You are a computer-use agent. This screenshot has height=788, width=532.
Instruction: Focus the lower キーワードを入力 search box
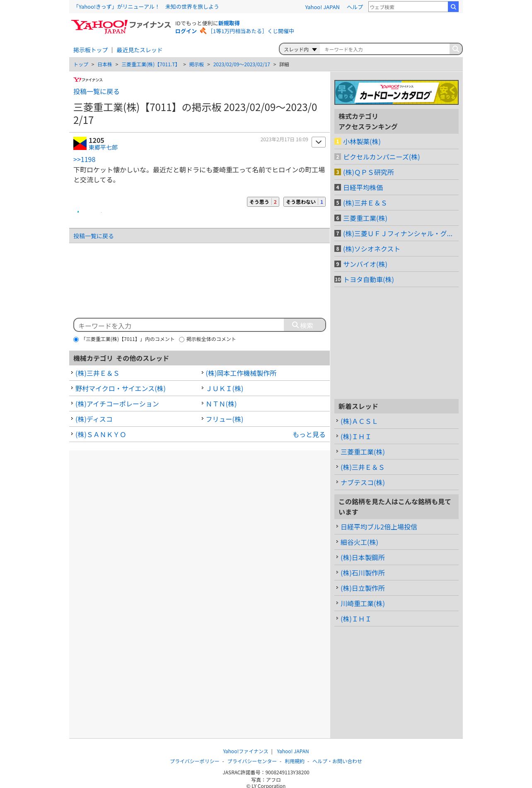coord(179,325)
